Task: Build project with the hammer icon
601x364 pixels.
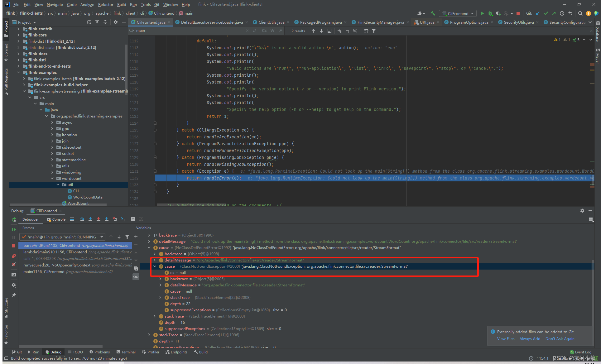Action: [433, 13]
